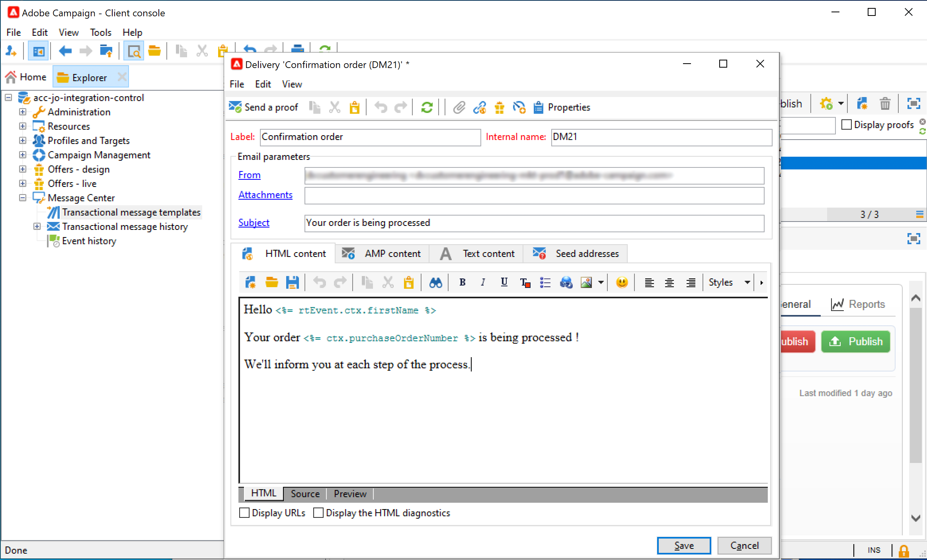927x560 pixels.
Task: Click the Send a proof icon
Action: point(235,107)
